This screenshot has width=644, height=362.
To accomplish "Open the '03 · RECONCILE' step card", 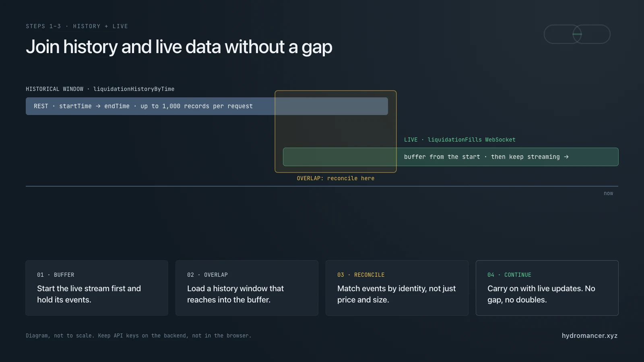I will pos(397,288).
